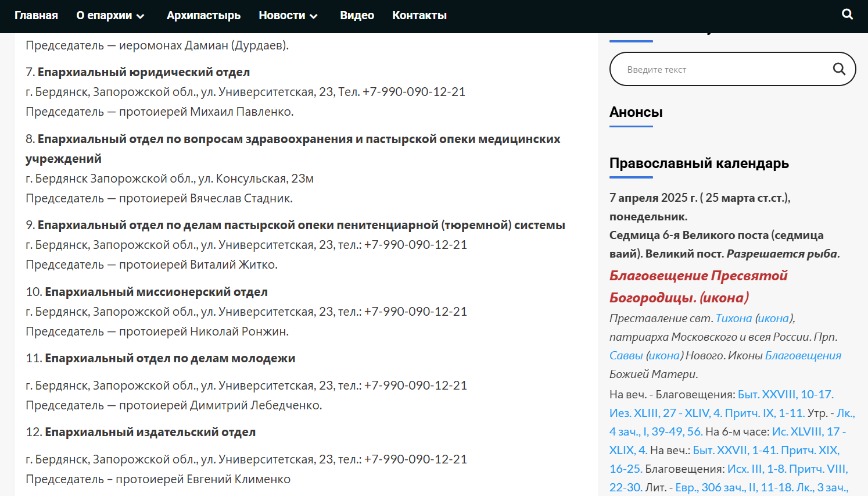Expand the «О епархии» dropdown menu

110,16
